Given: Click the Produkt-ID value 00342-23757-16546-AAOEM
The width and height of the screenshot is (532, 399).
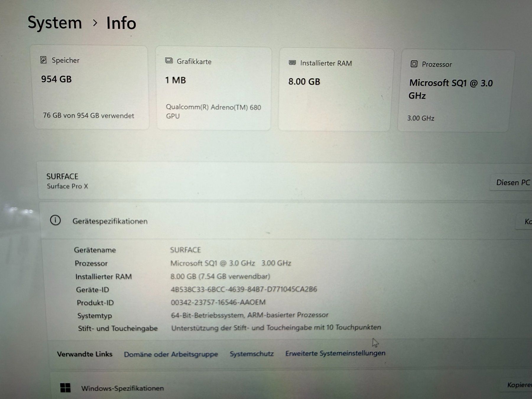Looking at the screenshot, I should click(218, 302).
